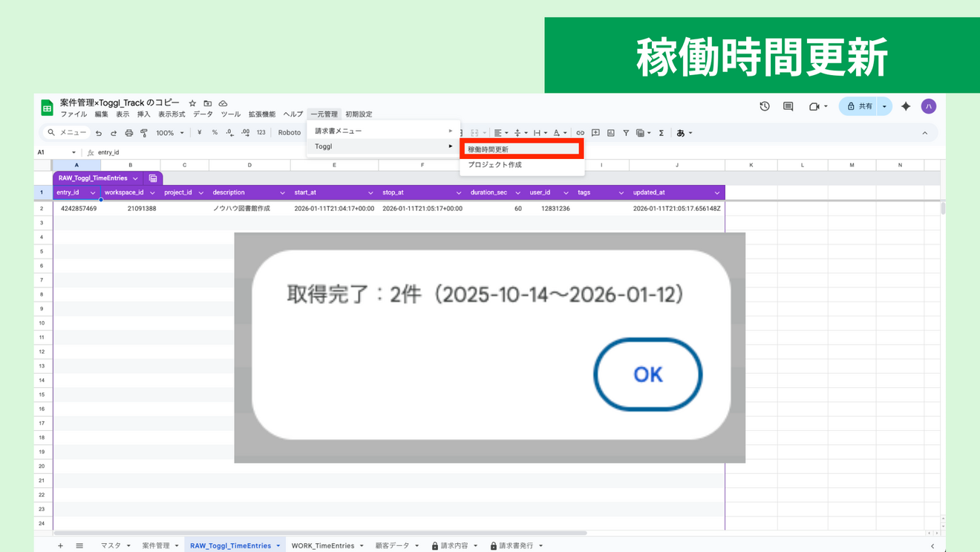Expand the name box dropdown

(73, 152)
